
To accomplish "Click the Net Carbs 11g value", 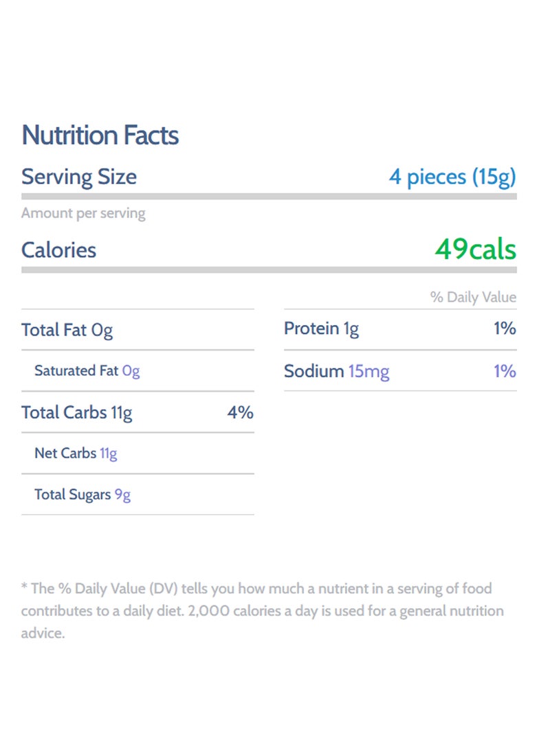I will pyautogui.click(x=109, y=453).
